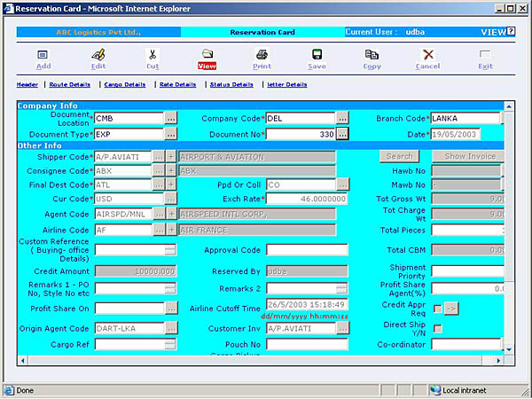Select the Cut scissors icon
The height and width of the screenshot is (399, 532).
coord(153,54)
